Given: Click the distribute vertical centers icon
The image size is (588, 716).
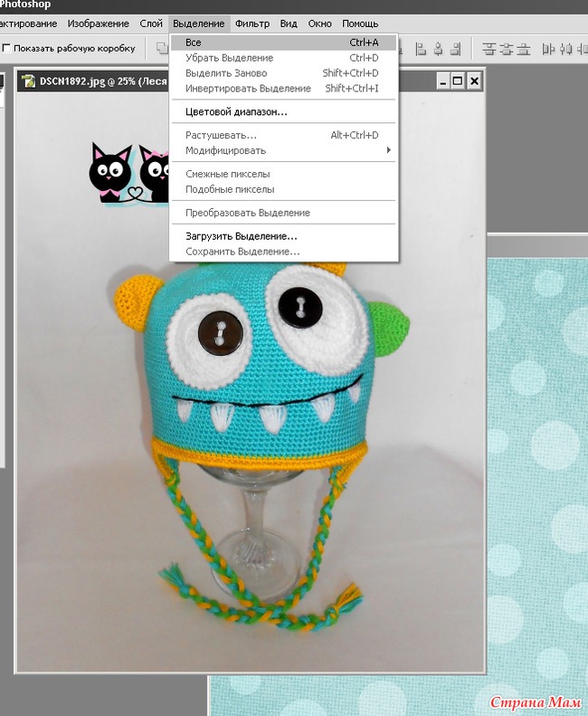Looking at the screenshot, I should pos(506,49).
